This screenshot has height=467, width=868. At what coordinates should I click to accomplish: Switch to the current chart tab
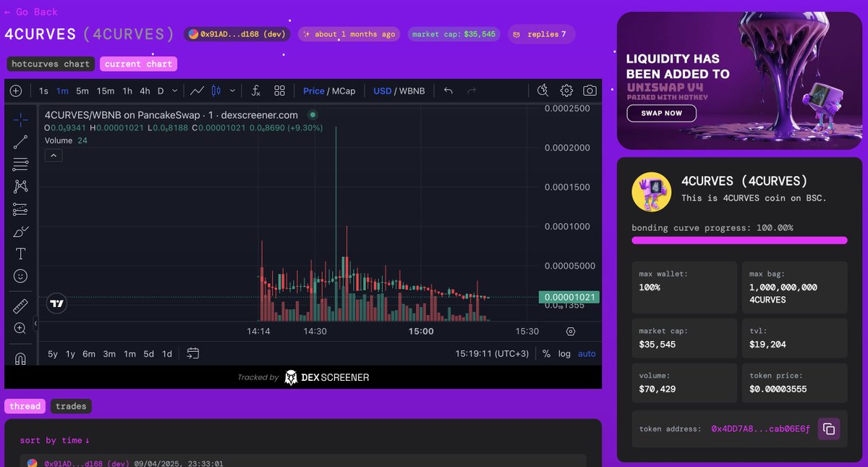click(138, 64)
